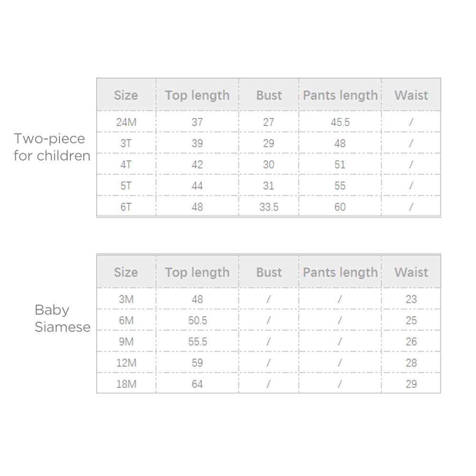Viewport: 476px width, 476px height.
Task: Click bust value 27 in 24M row
Action: [268, 122]
